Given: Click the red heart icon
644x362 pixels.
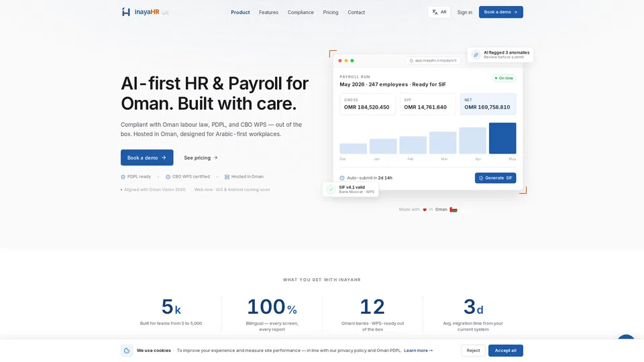Looking at the screenshot, I should click(x=425, y=210).
